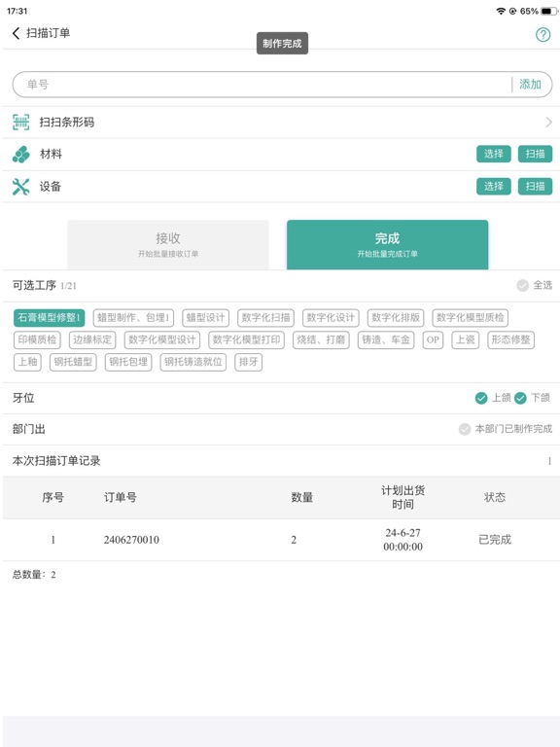The height and width of the screenshot is (747, 560).
Task: Go back from 扫描订单 screen
Action: [16, 33]
